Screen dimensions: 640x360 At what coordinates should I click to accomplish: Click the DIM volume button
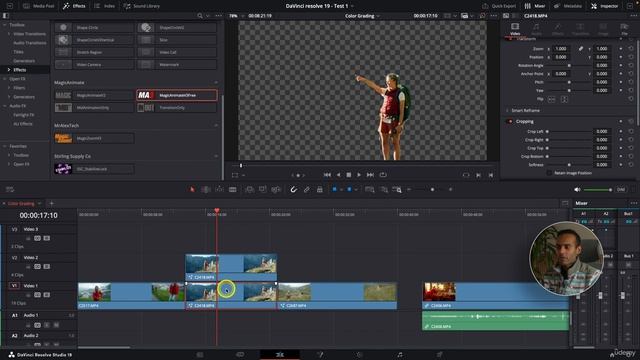(x=621, y=189)
